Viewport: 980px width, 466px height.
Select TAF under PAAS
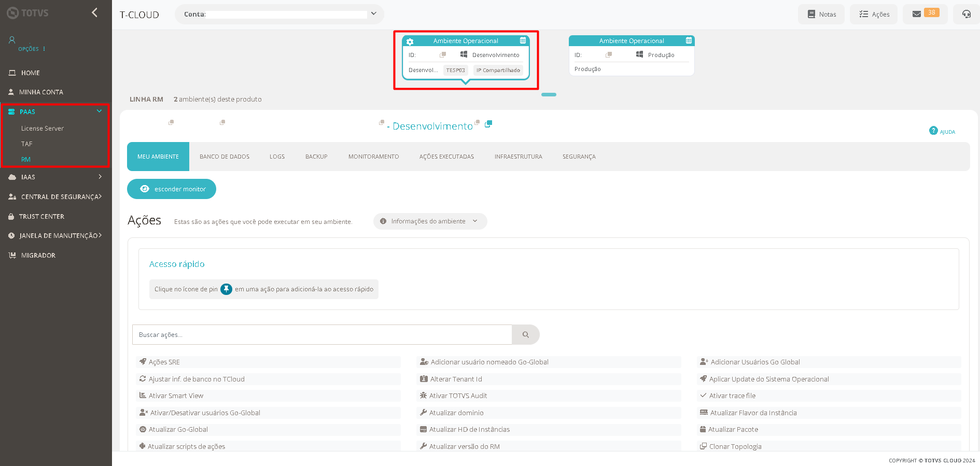pos(26,144)
